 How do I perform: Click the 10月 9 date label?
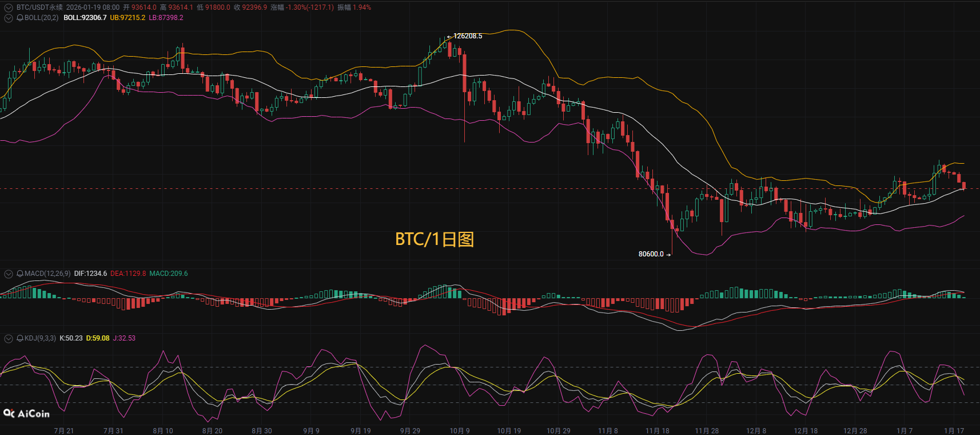[460, 430]
